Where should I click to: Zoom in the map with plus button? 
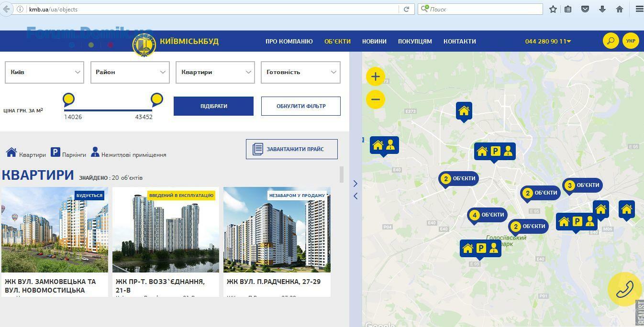[376, 76]
